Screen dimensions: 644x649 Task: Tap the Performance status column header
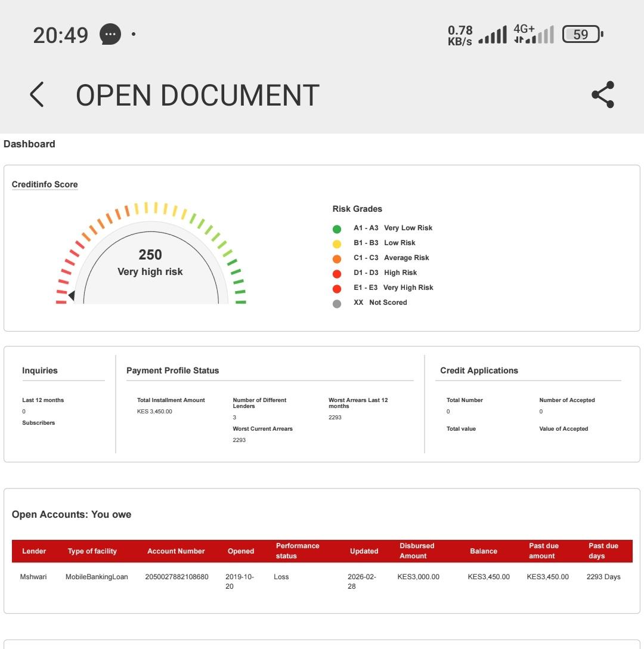[x=298, y=551]
